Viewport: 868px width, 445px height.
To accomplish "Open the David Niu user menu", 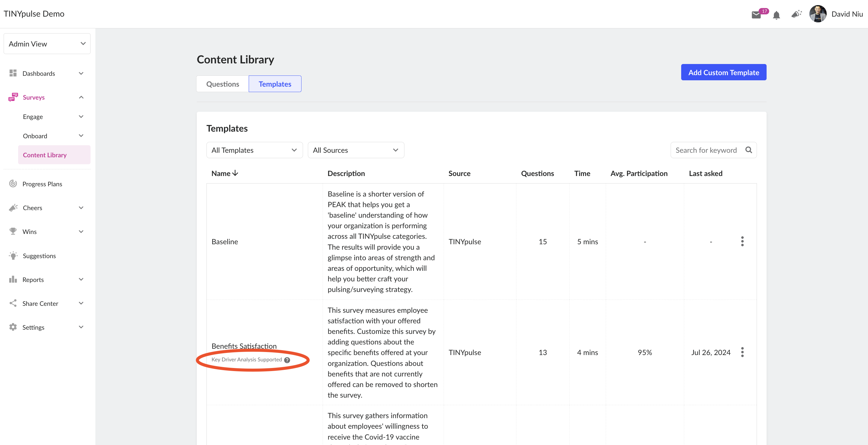I will click(x=847, y=14).
